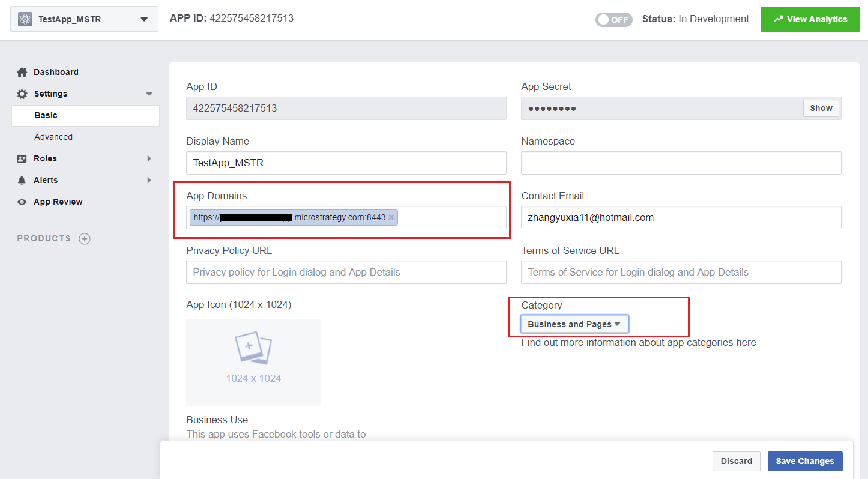This screenshot has height=479, width=868.
Task: Click the 'Status: In Development' text
Action: 696,19
